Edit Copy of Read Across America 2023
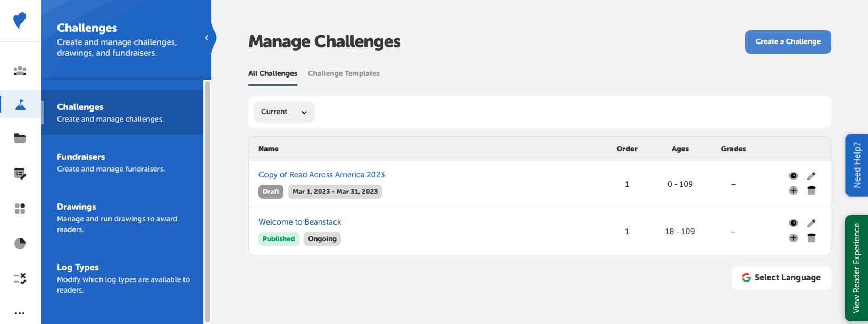Screen dimensions: 868x324 point(812,176)
